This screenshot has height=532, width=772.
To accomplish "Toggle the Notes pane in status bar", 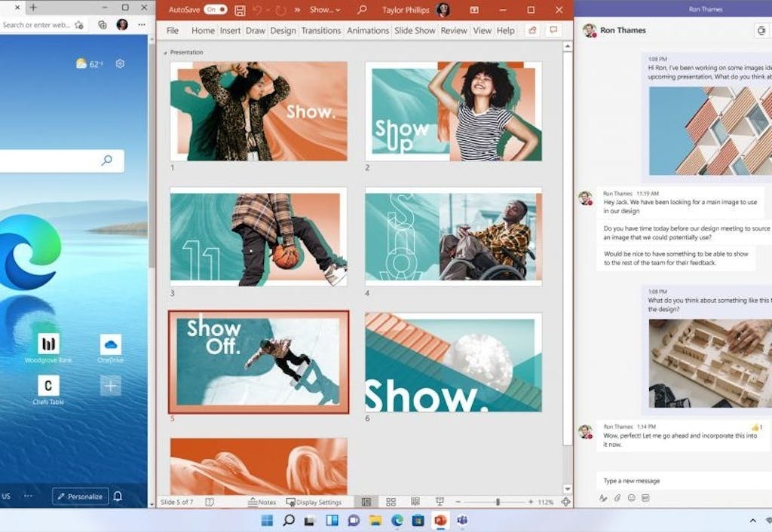I will (x=262, y=502).
